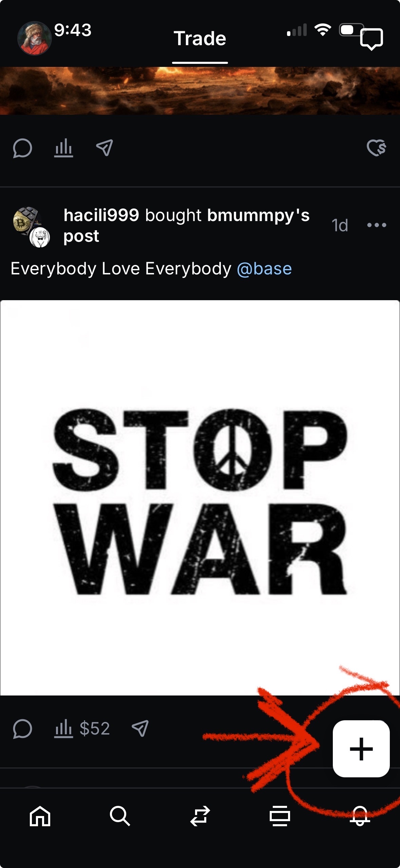Viewport: 400px width, 868px height.
Task: Open the stacked cards feed tab
Action: (x=280, y=816)
